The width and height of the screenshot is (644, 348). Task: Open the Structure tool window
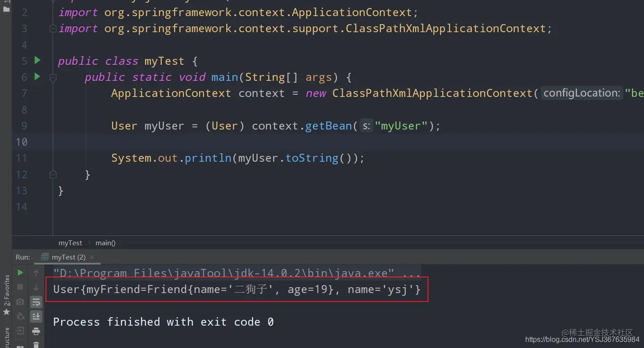point(6,338)
